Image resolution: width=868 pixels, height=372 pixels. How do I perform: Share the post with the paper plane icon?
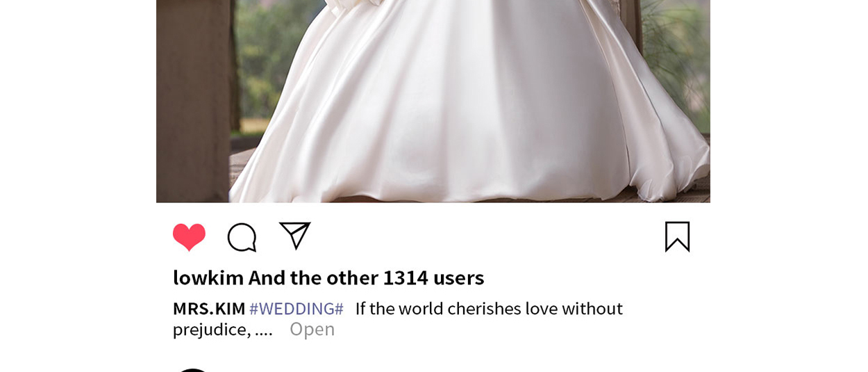pyautogui.click(x=294, y=236)
